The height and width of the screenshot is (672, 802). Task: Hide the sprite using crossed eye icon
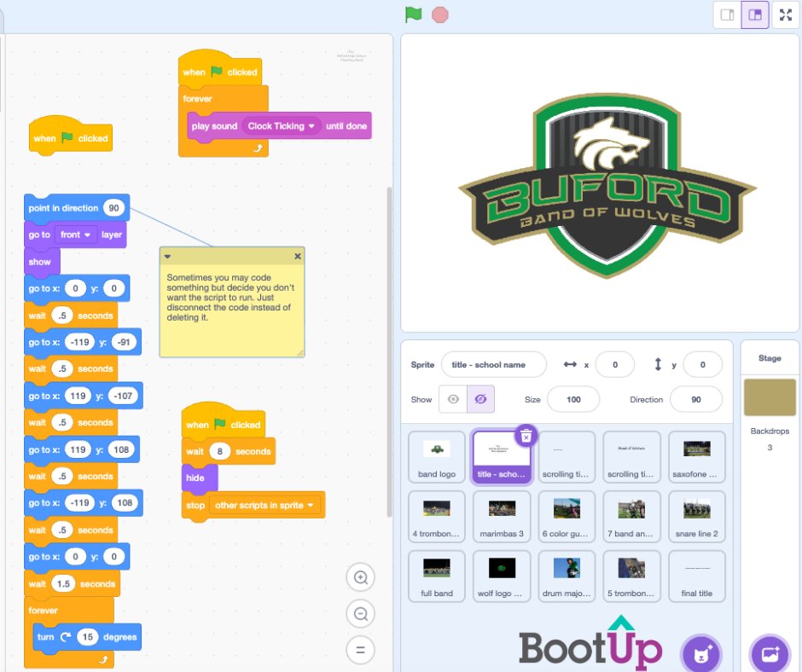481,399
